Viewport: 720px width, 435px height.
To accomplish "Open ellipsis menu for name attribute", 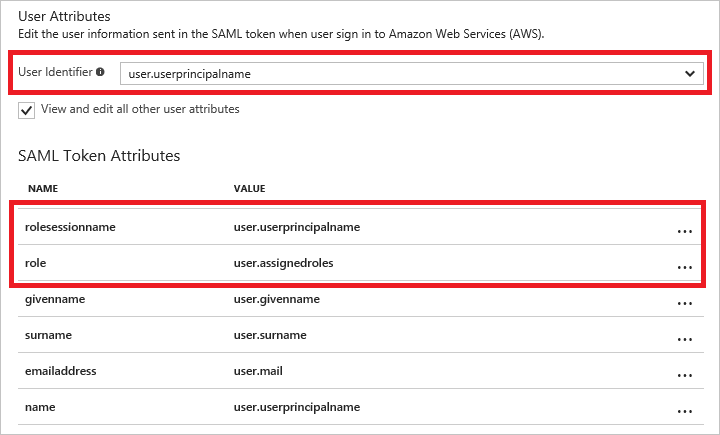I will [x=684, y=411].
